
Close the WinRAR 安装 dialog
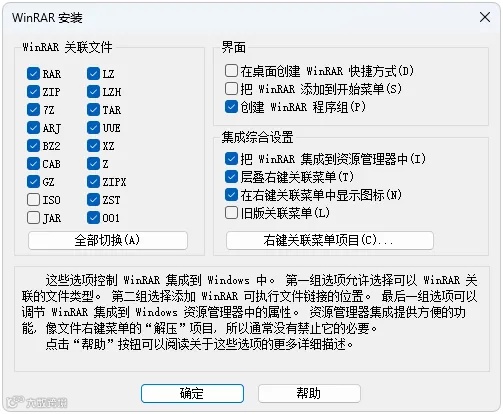coord(485,17)
